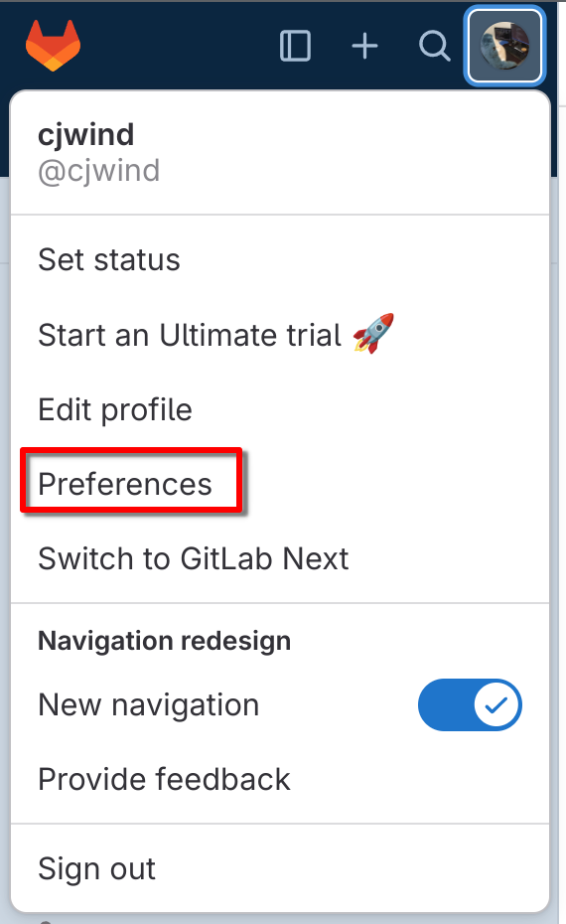566x924 pixels.
Task: Toggle the sidebar panel icon
Action: click(295, 46)
